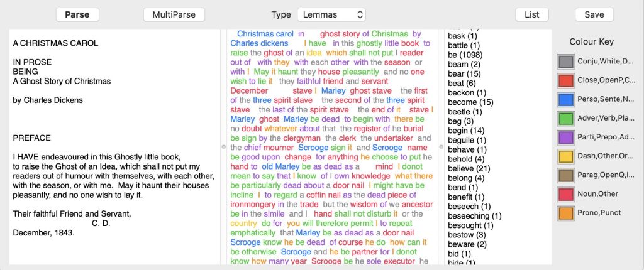Click the split divider handle between text panes
Screen dimensions: 644x270
[x=222, y=146]
